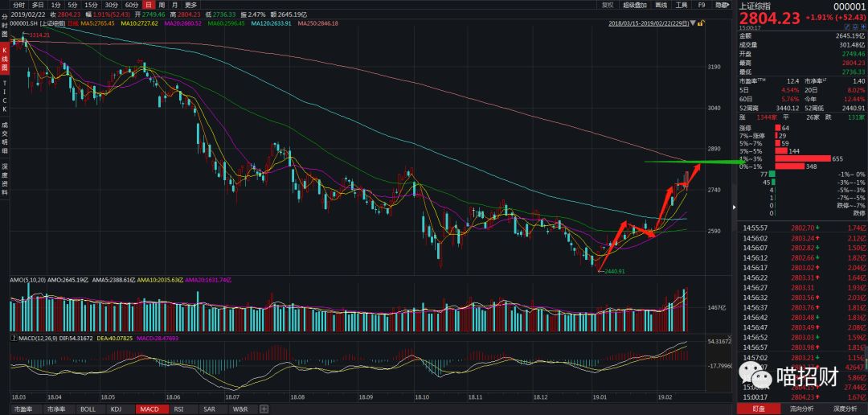
Task: Switch chart to 5分 interval
Action: tap(72, 5)
